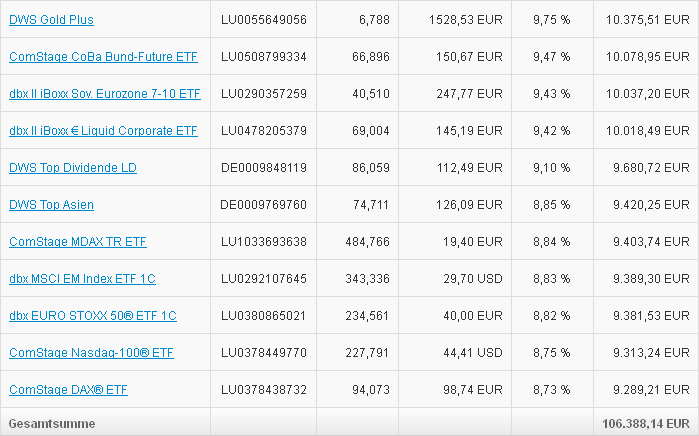This screenshot has width=699, height=436.
Task: Select ISIN LU0380865021
Action: click(264, 316)
